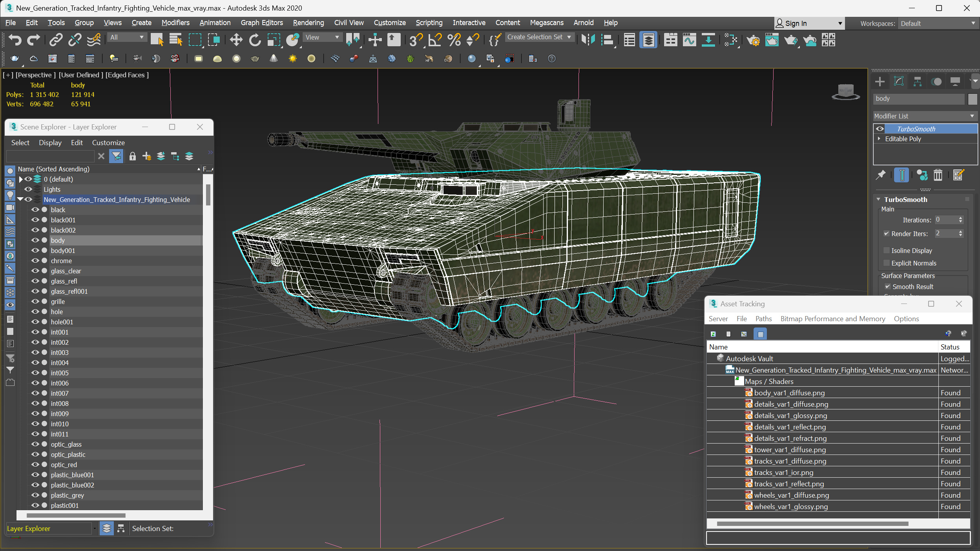This screenshot has width=980, height=551.
Task: Expand the 0 (default) layer
Action: [21, 179]
